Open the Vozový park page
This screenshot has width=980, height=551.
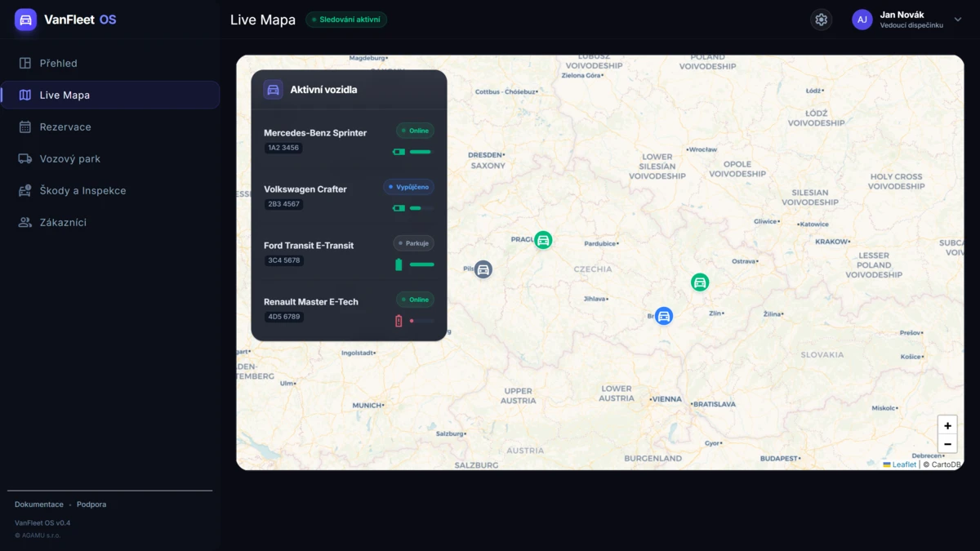[69, 158]
